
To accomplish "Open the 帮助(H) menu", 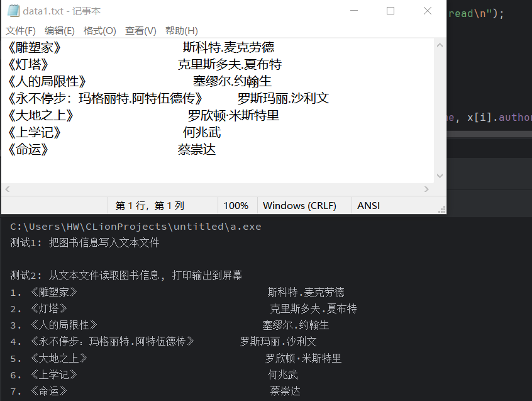I will pyautogui.click(x=182, y=31).
